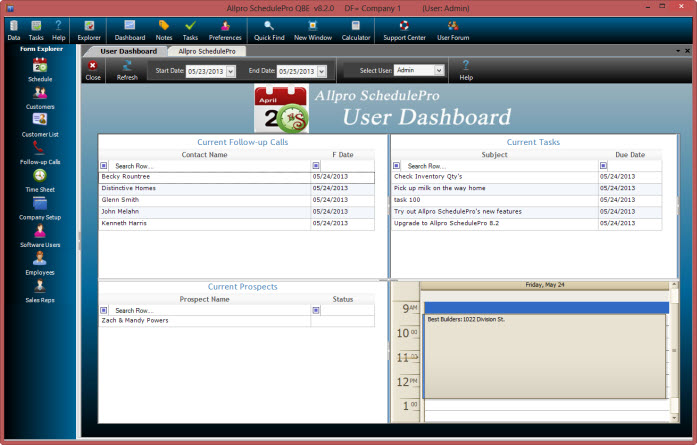This screenshot has height=445, width=697.
Task: Launch Quick Find
Action: tap(269, 31)
